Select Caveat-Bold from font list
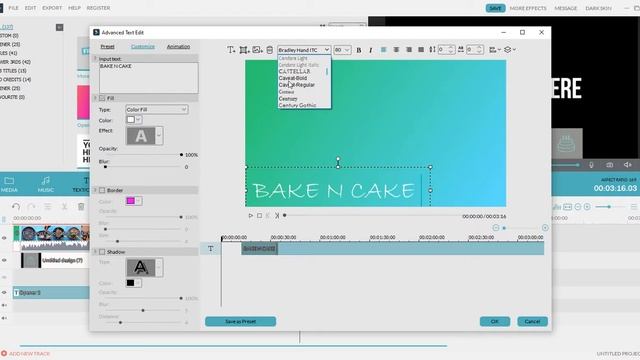Viewport: 640px width, 360px height. click(293, 78)
